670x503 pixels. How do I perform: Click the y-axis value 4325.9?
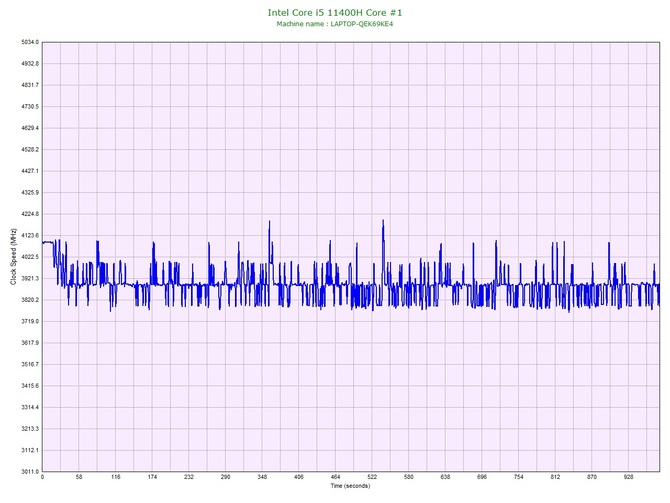tap(30, 193)
